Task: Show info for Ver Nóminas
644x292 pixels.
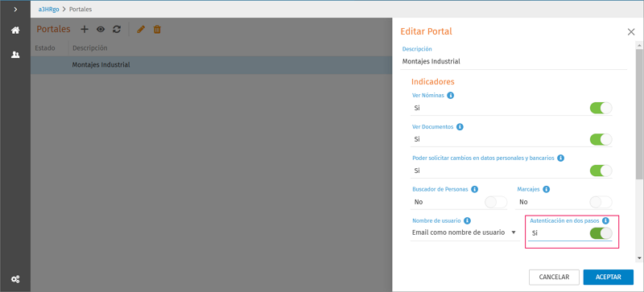Action: click(450, 95)
